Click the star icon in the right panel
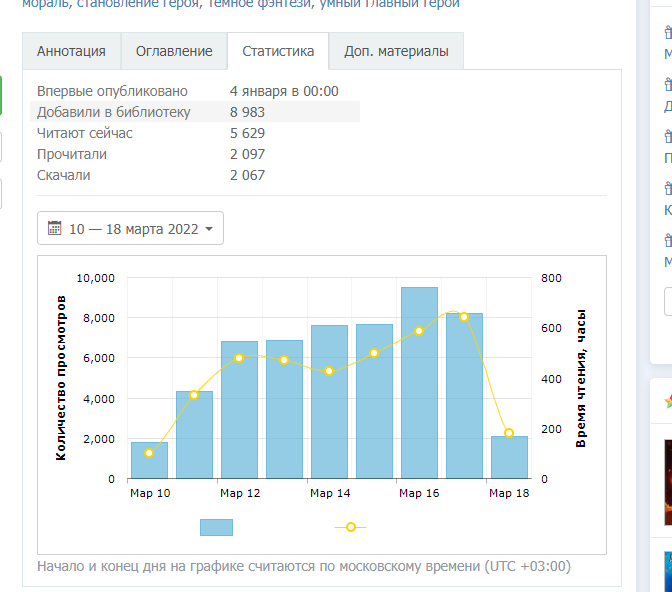Image resolution: width=672 pixels, height=592 pixels. click(x=667, y=401)
